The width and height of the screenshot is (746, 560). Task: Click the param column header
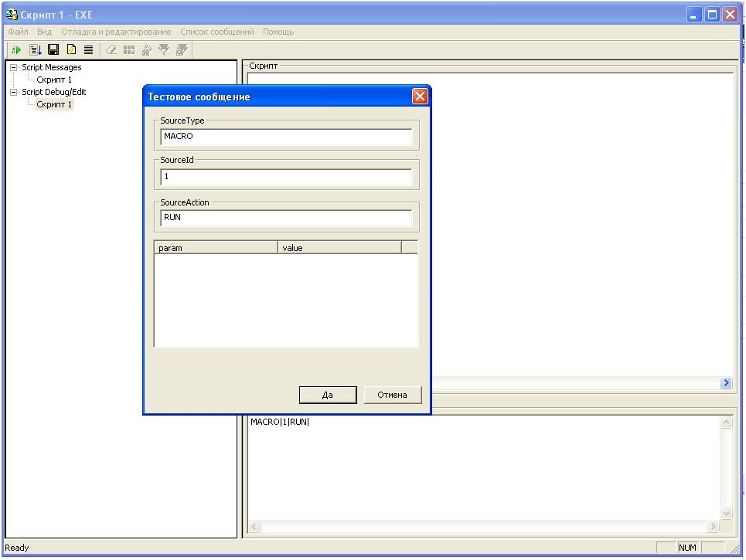coord(216,248)
